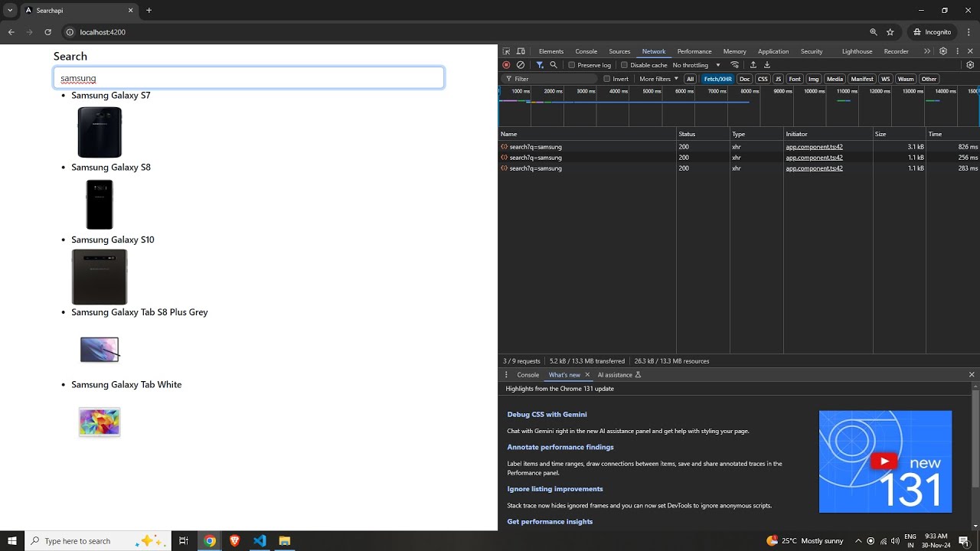The width and height of the screenshot is (980, 551).
Task: Toggle the JS request filter
Action: (778, 79)
